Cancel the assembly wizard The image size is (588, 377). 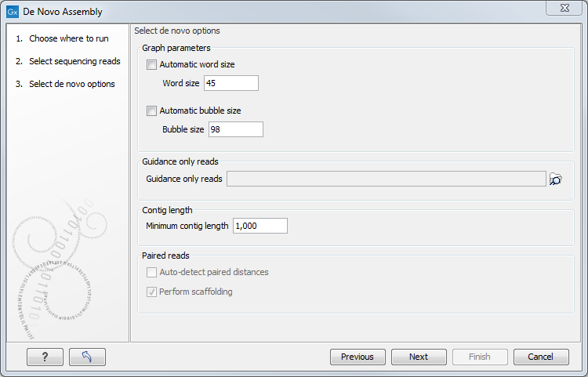(x=541, y=357)
